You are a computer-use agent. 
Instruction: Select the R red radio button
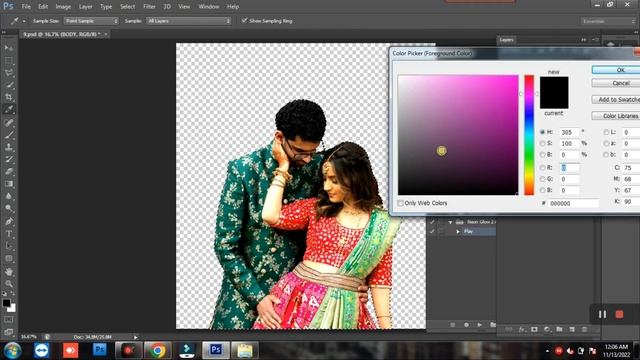[542, 168]
